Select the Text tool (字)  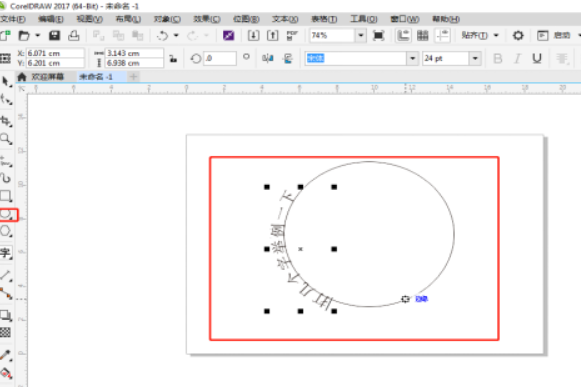coord(6,253)
